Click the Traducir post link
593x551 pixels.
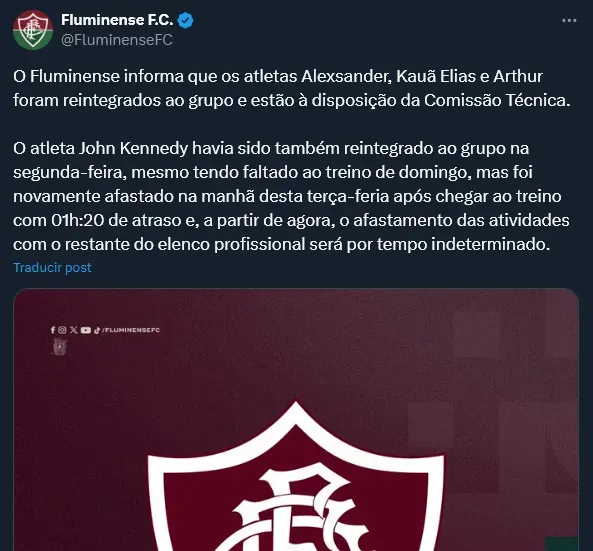52,267
